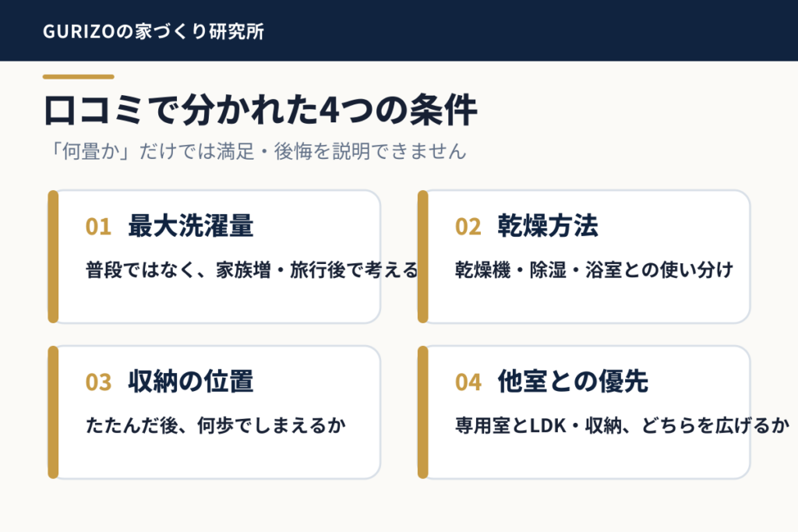Click the gold side bar of card 03
This screenshot has width=798, height=532.
53,413
